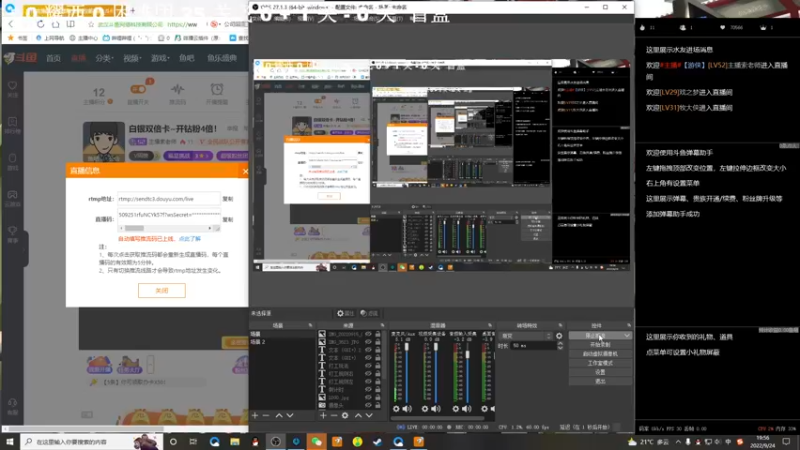800x450 pixels.
Task: Pop out the Sources dock panel
Action: [x=382, y=325]
